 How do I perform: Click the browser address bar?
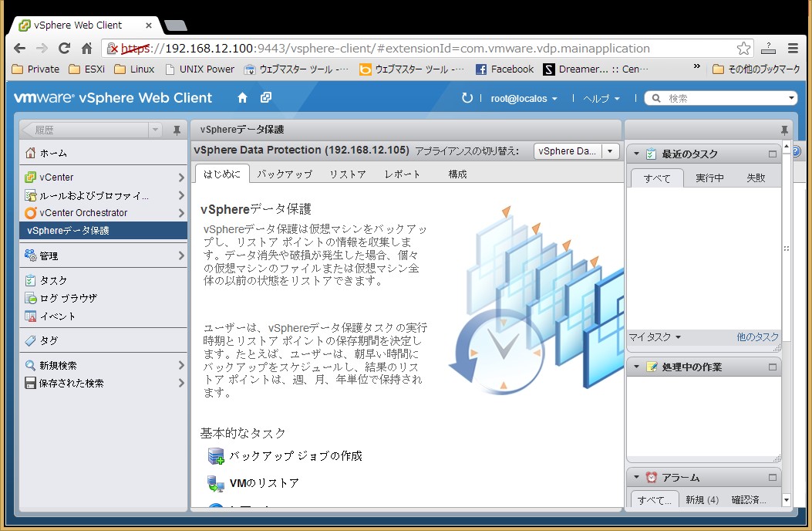[427, 48]
